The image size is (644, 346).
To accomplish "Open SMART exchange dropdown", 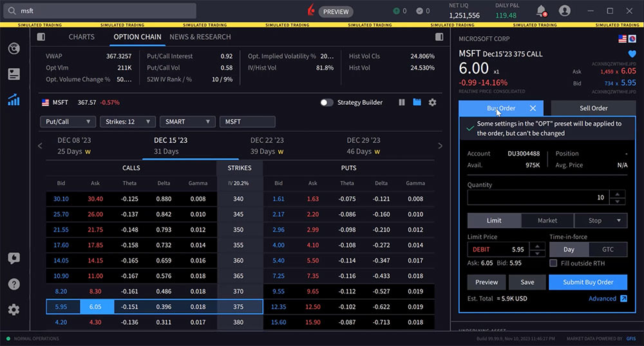I will pos(187,122).
